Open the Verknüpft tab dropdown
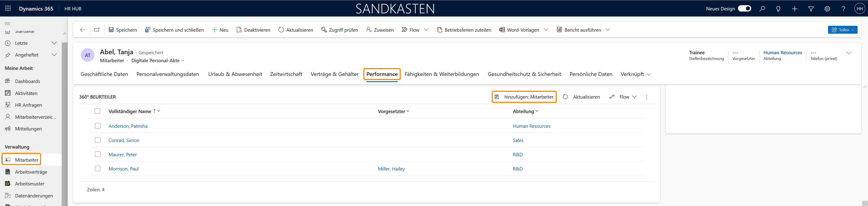This screenshot has width=868, height=206. pos(635,74)
